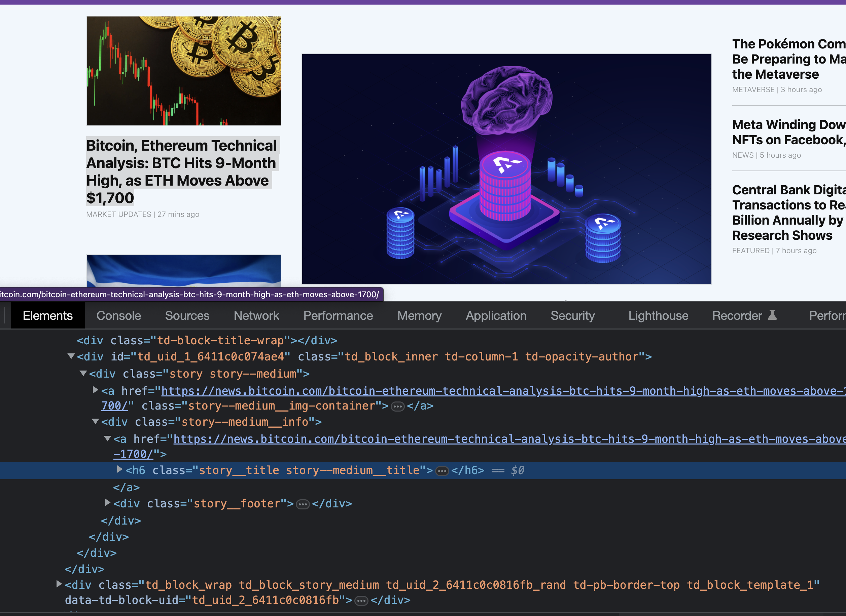846x616 pixels.
Task: Click the Bitcoin coins chart thumbnail
Action: pos(184,71)
